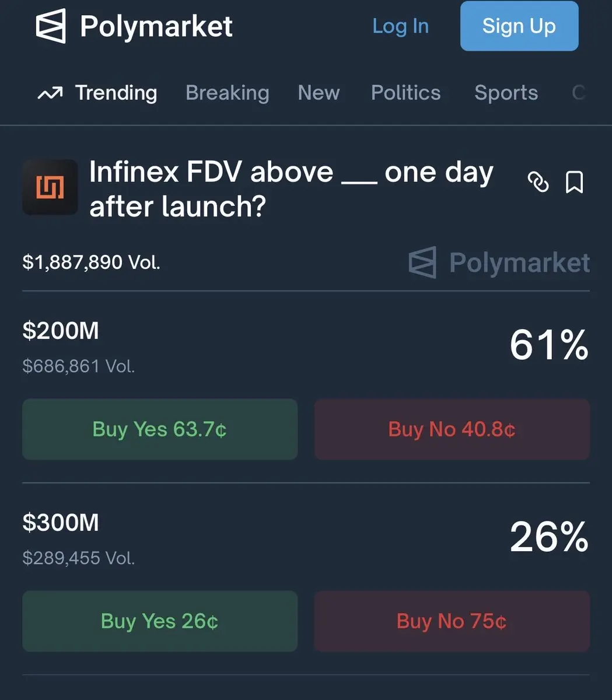Buy No at 40.8¢ for $200M
This screenshot has height=700, width=612.
452,429
